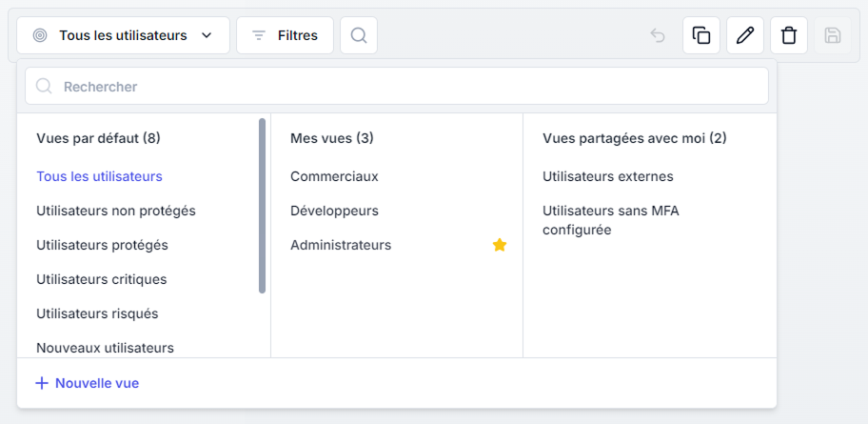Choose the Utilisateurs critiques view
This screenshot has height=424, width=868.
(101, 279)
